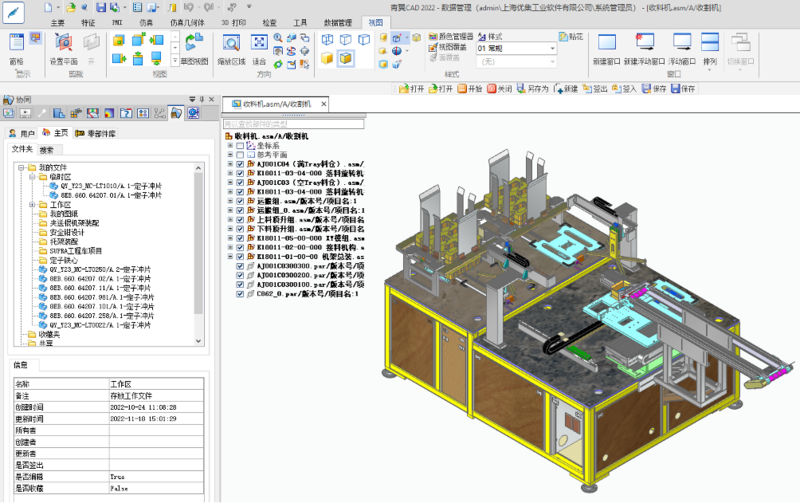The width and height of the screenshot is (800, 503).
Task: Click the 缩放区域 zoom area icon
Action: [x=232, y=46]
